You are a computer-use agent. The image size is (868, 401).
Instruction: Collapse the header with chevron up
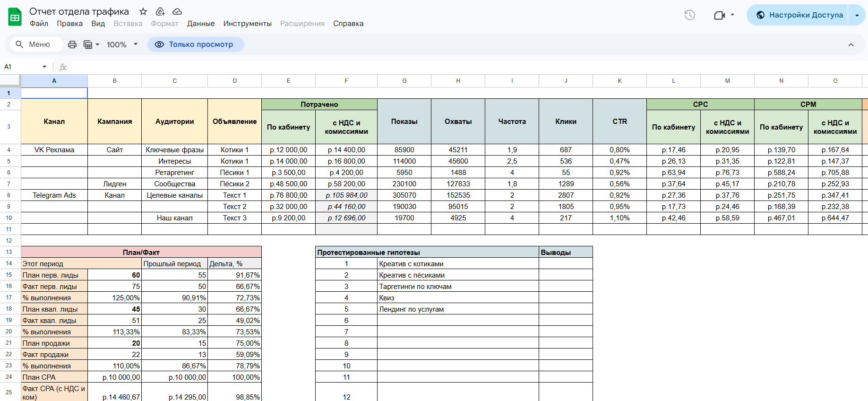(x=851, y=44)
